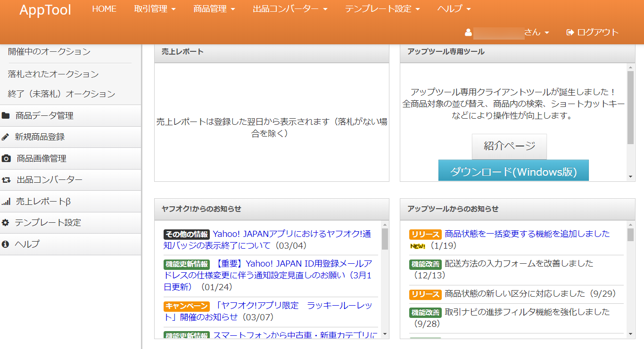Click the camera icon beside 商品画像管理
The height and width of the screenshot is (349, 644).
tap(6, 158)
